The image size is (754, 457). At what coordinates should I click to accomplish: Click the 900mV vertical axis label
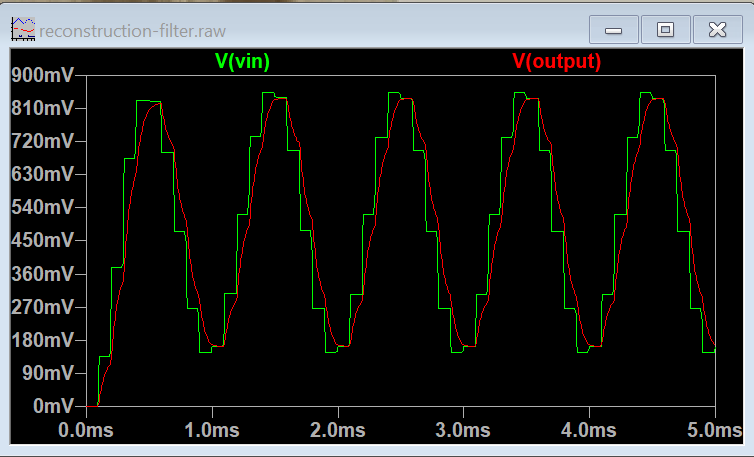tap(43, 75)
